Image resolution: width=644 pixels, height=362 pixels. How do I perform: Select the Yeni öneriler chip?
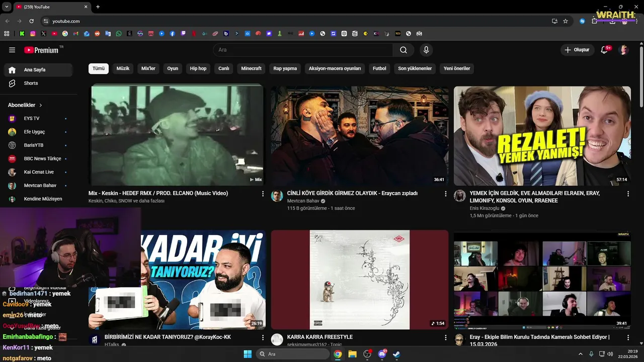457,68
